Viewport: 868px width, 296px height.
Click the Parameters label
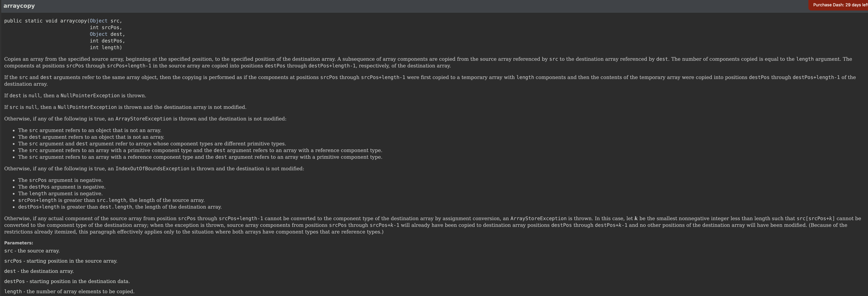coord(19,243)
